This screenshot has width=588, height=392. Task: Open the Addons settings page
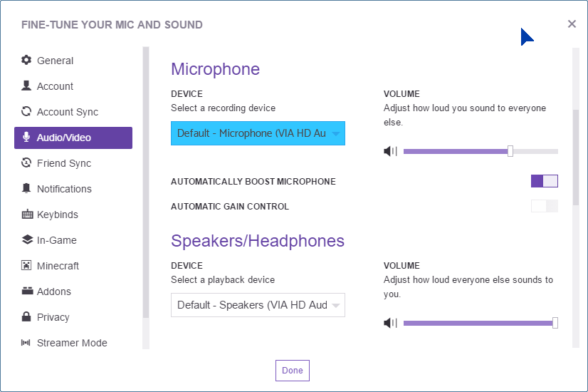point(54,292)
